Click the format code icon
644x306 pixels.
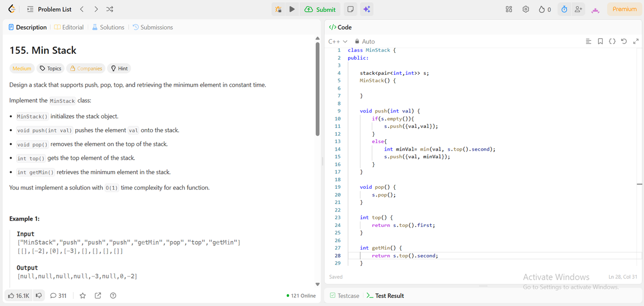tap(588, 41)
